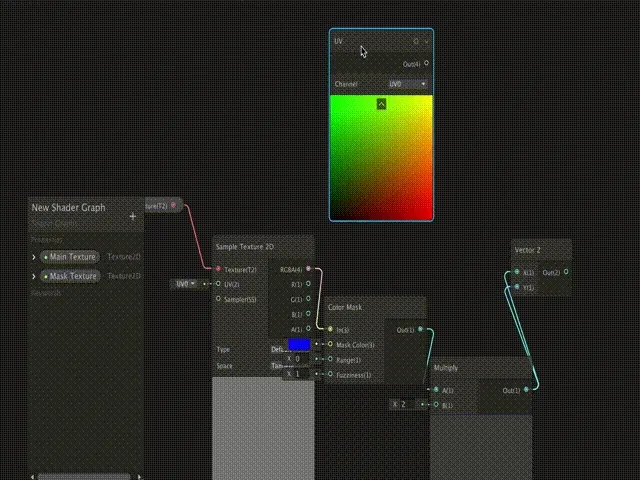Click the RGBA(4) output port
Image resolution: width=640 pixels, height=480 pixels.
(308, 269)
